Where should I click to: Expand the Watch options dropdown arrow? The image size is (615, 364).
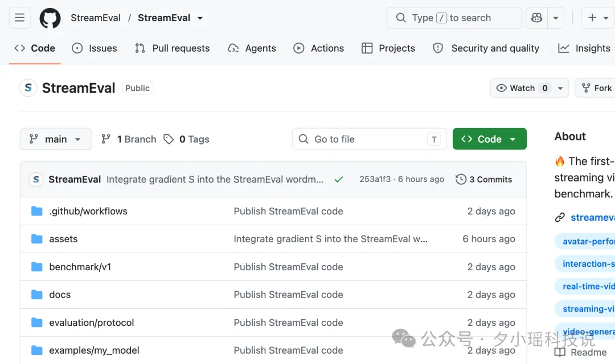[560, 88]
